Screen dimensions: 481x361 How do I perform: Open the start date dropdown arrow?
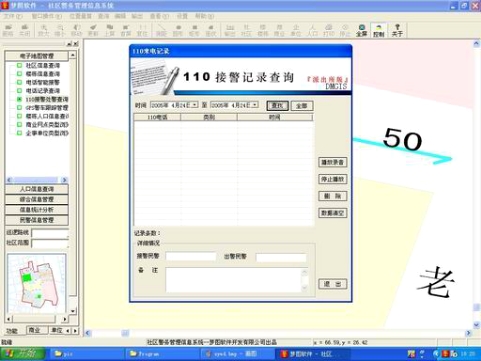pyautogui.click(x=195, y=105)
